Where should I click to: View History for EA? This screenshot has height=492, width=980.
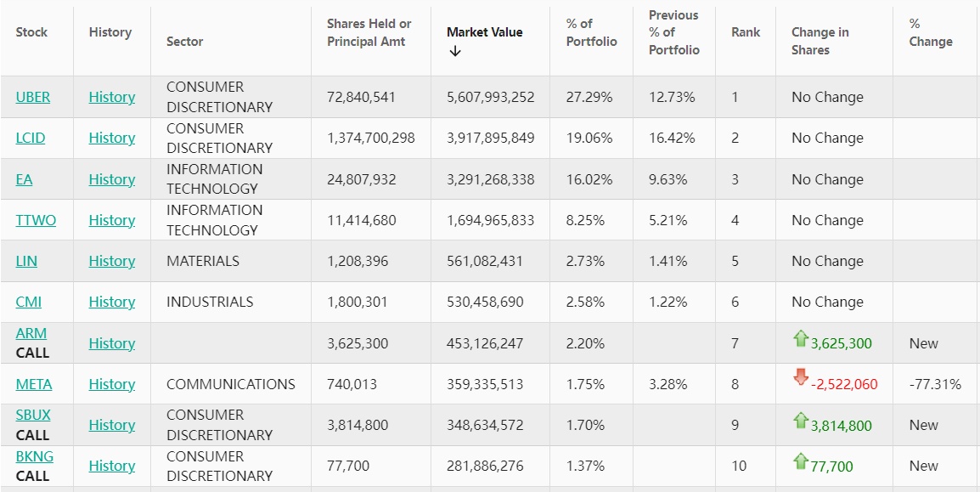coord(111,179)
